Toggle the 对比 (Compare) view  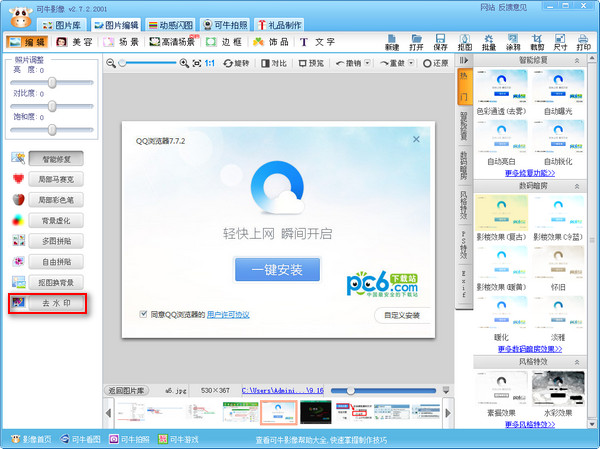(x=273, y=63)
